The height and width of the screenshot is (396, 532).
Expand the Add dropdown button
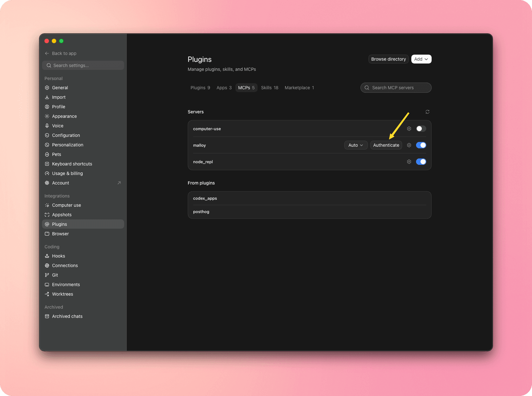point(421,59)
